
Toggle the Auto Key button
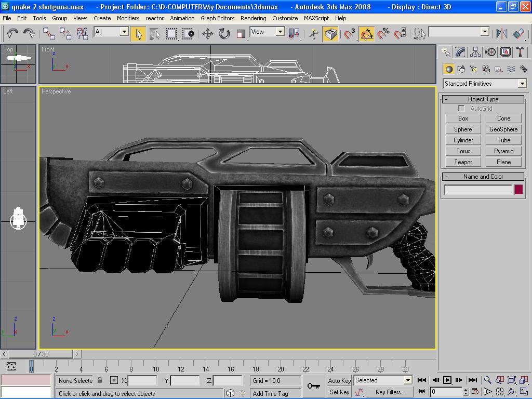pyautogui.click(x=339, y=381)
